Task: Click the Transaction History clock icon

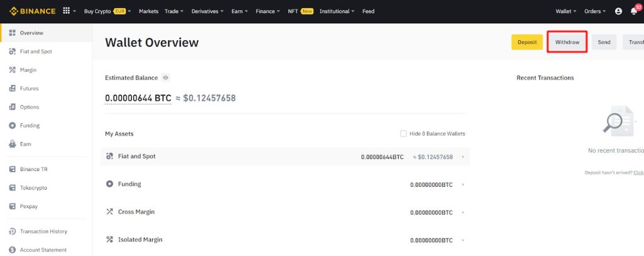Action: point(13,231)
